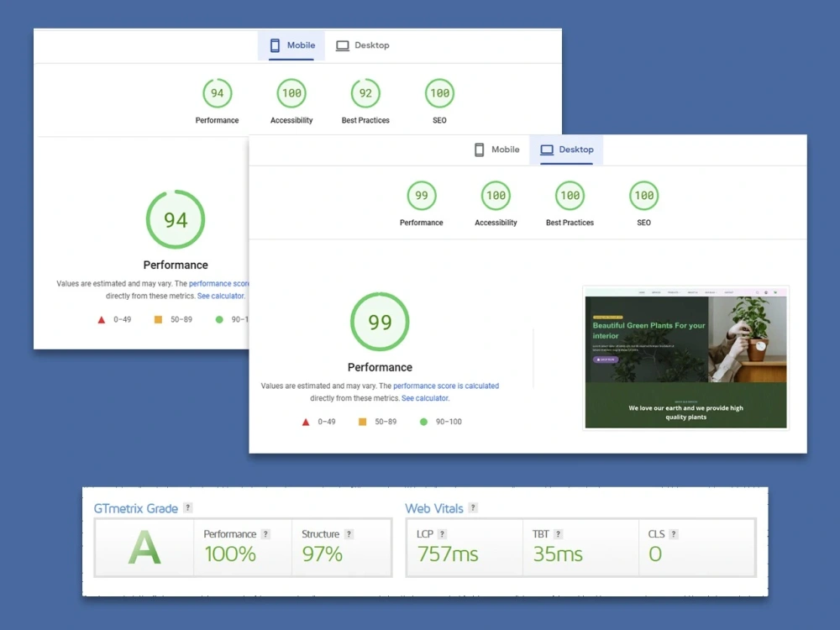
Task: Open the 100 Accessibility gauge in desktop report
Action: [x=496, y=196]
